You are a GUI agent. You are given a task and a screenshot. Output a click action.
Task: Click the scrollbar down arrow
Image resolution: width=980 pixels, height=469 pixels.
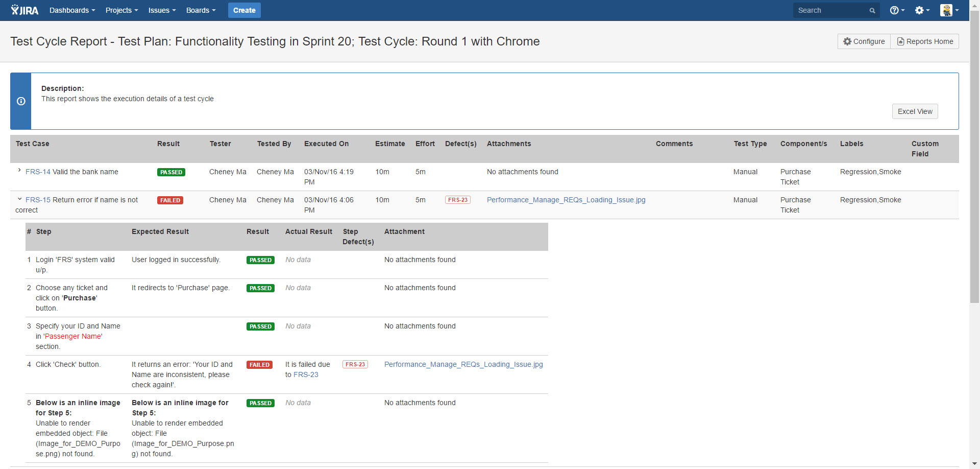click(x=974, y=464)
